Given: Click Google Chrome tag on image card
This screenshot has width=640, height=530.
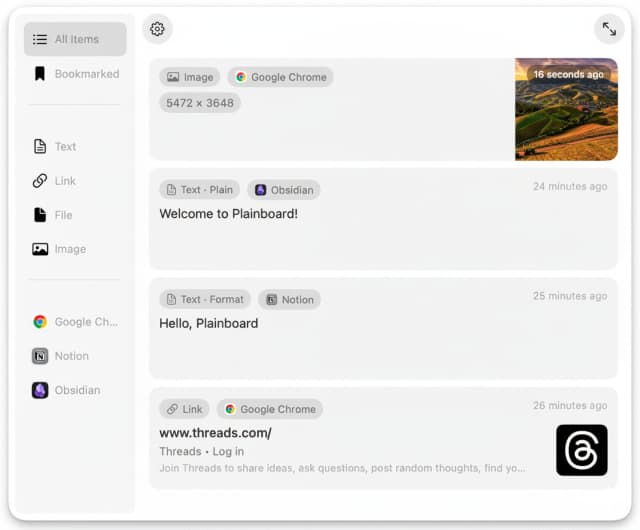Looking at the screenshot, I should click(280, 77).
